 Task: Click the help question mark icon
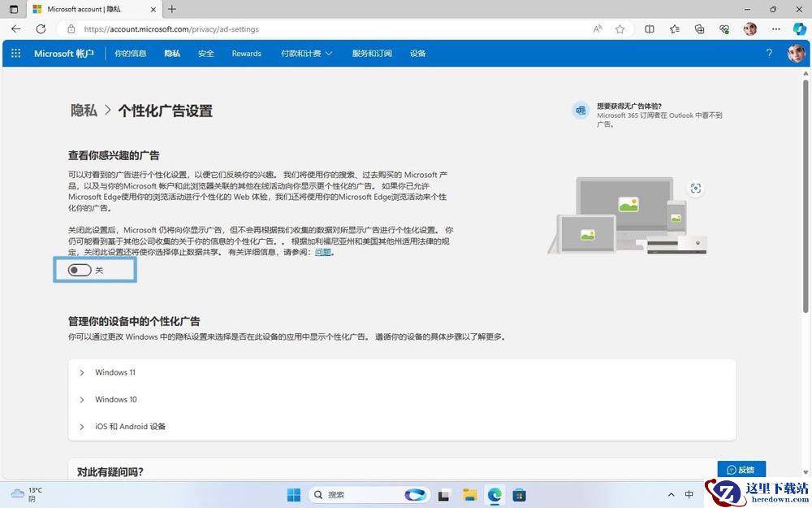(769, 53)
